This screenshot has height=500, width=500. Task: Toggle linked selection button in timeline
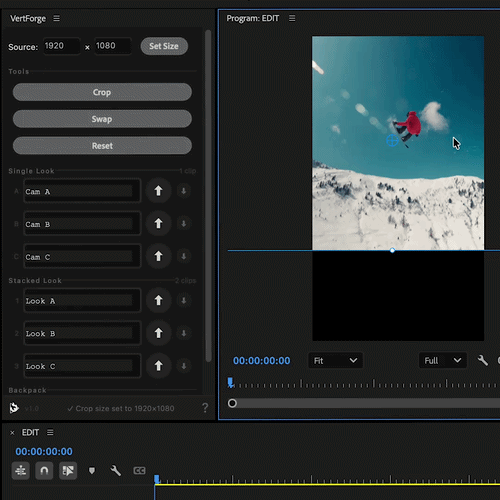coord(68,471)
